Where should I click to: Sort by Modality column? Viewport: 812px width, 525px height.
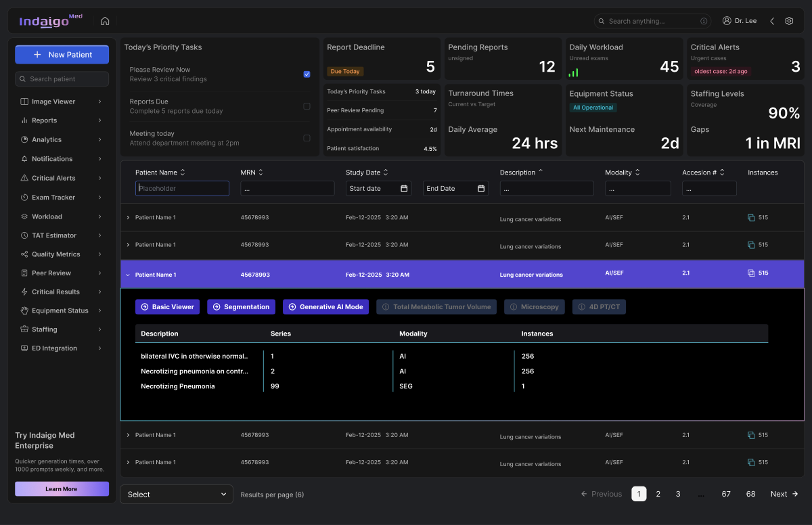point(637,173)
